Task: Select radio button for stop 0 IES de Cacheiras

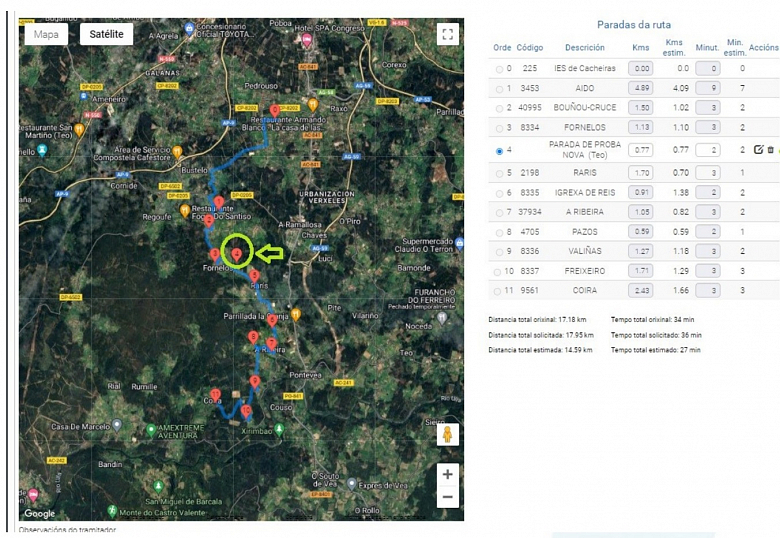Action: [500, 69]
